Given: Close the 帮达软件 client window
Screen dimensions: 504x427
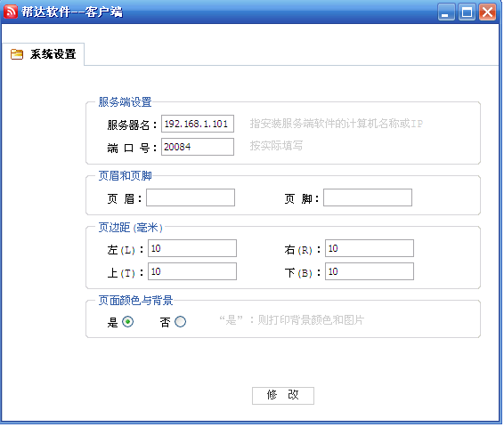Looking at the screenshot, I should [487, 12].
